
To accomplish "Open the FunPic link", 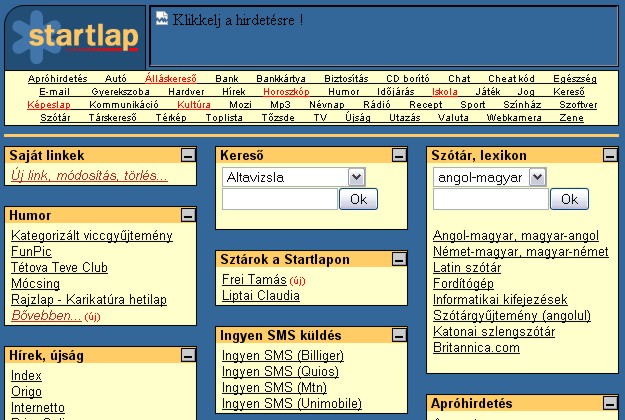I will coord(31,251).
